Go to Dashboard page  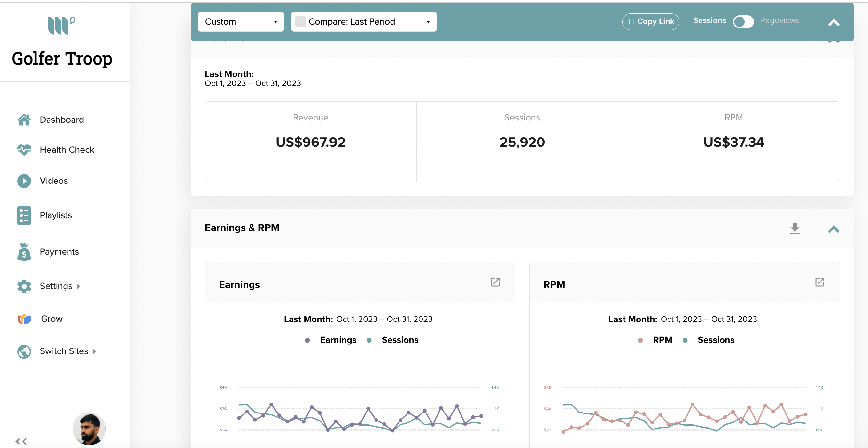(62, 120)
